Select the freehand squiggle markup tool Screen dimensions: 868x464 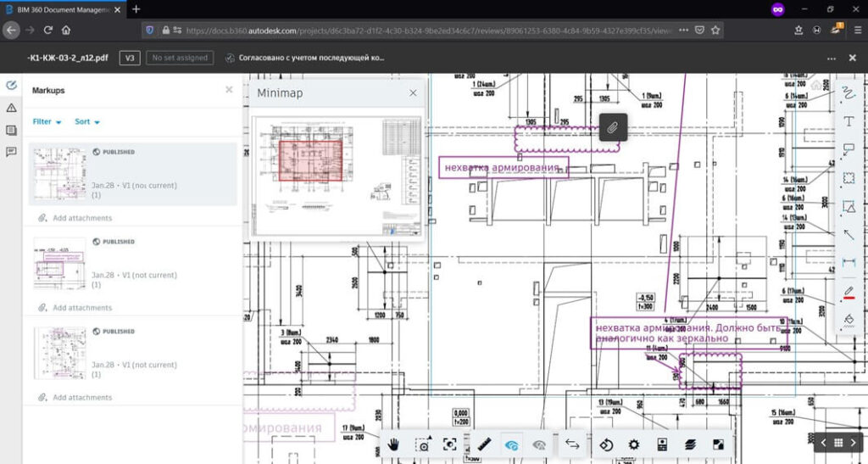[848, 93]
